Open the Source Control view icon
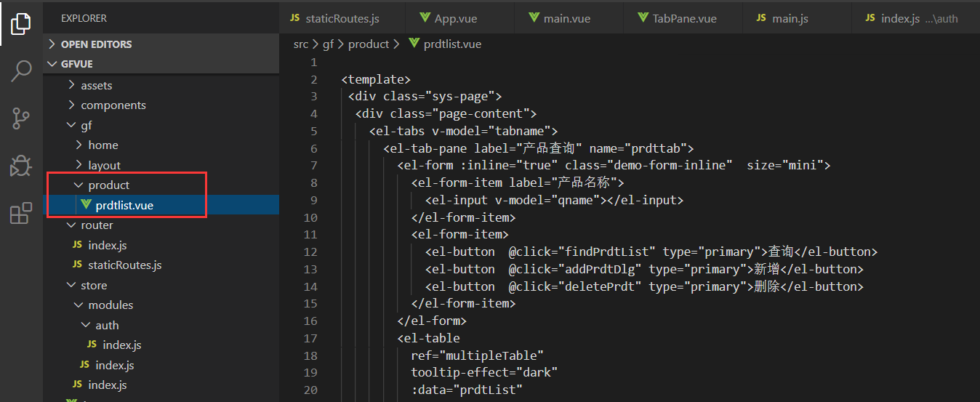The image size is (980, 402). [x=21, y=118]
